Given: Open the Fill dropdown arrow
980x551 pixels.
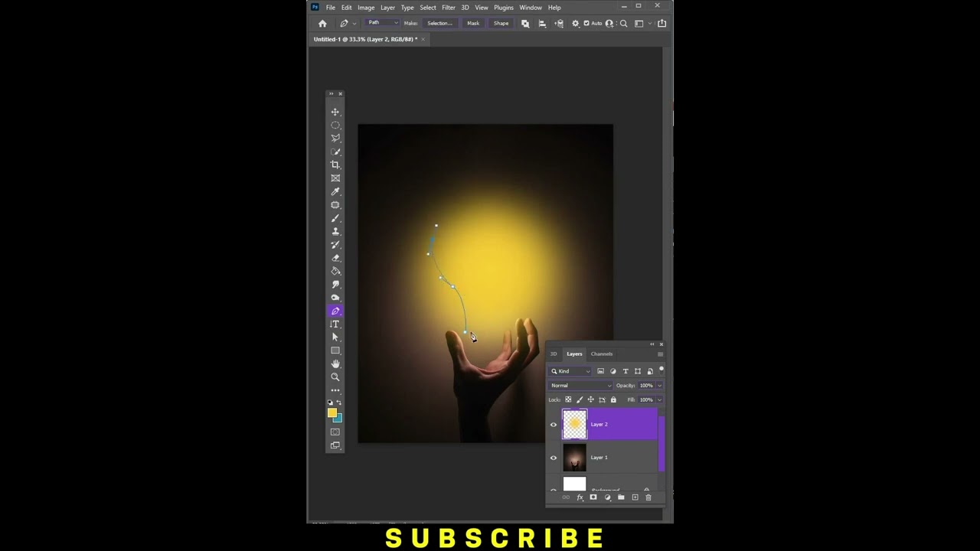Looking at the screenshot, I should 659,399.
